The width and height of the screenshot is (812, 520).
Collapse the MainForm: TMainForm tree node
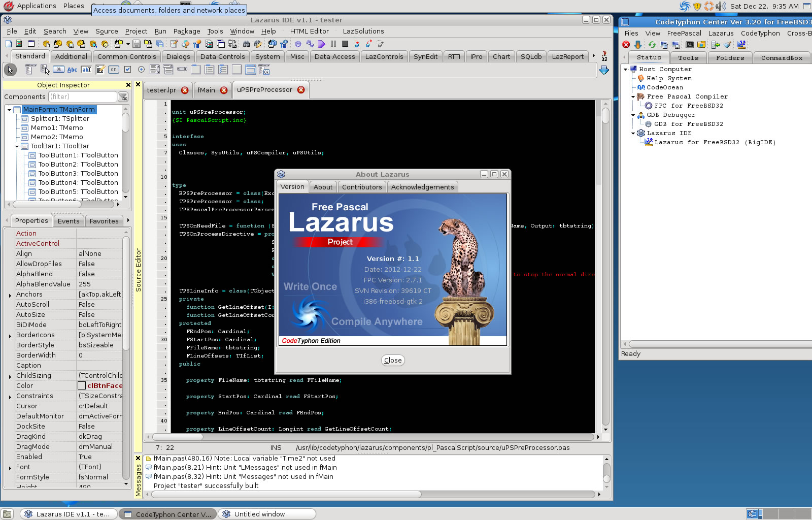[9, 110]
